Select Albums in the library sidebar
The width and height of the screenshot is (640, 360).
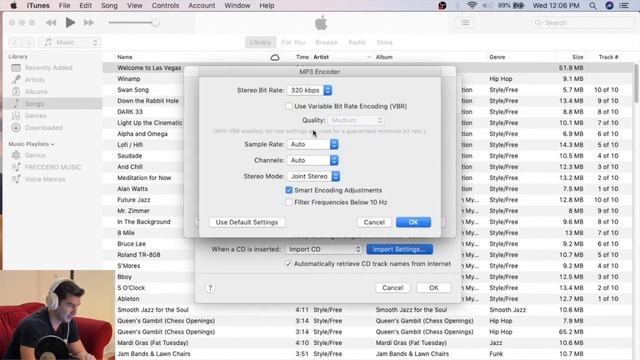tap(36, 91)
